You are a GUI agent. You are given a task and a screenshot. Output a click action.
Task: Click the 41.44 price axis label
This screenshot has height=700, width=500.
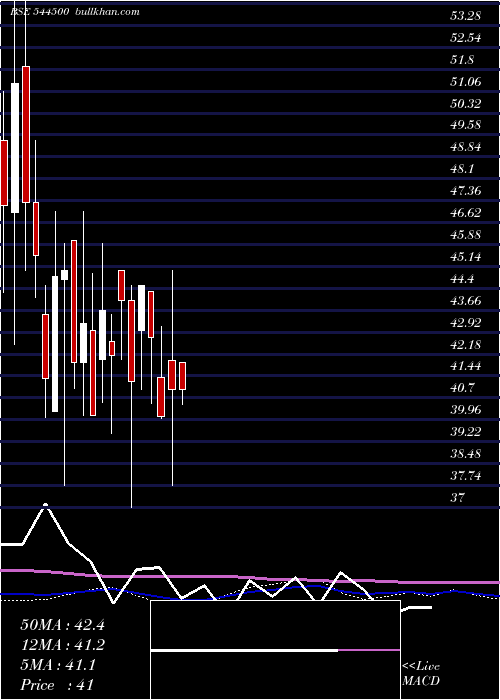[x=466, y=367]
